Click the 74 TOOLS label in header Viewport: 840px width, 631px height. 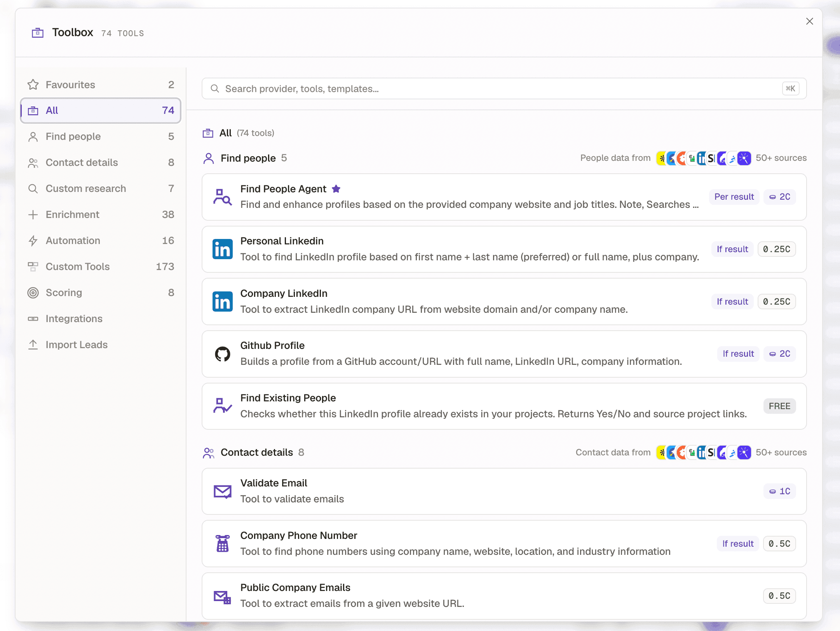click(x=122, y=34)
